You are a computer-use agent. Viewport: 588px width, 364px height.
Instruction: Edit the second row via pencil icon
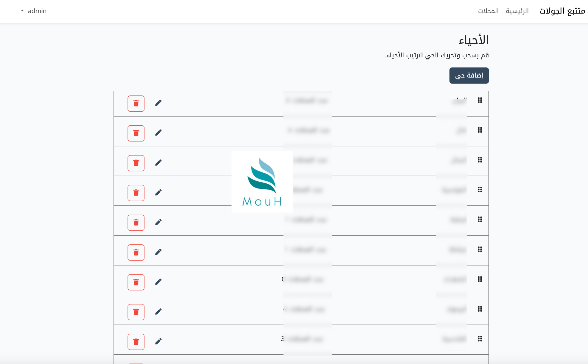click(158, 133)
